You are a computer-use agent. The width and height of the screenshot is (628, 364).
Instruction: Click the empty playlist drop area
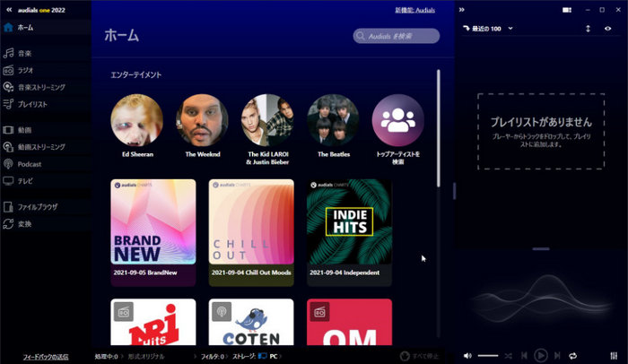(541, 131)
